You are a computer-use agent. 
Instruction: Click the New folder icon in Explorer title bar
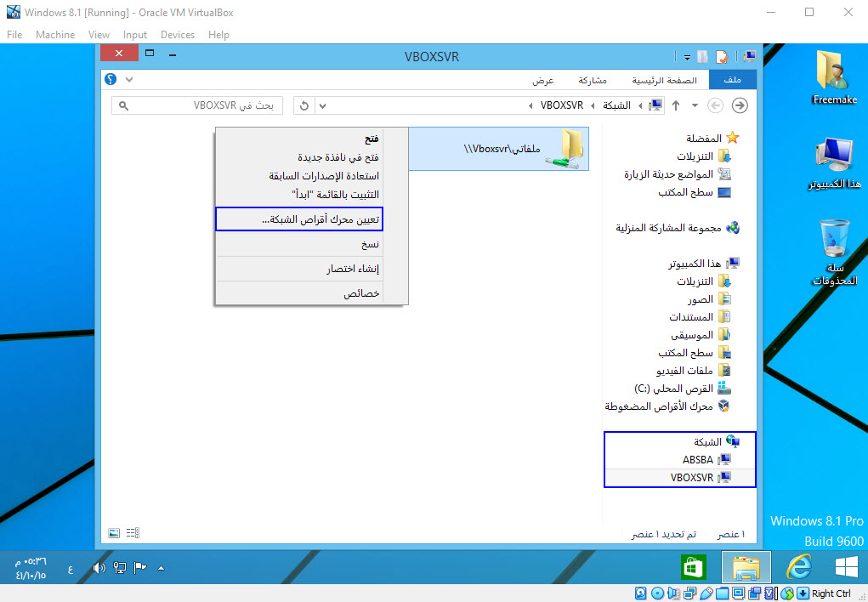(x=703, y=56)
